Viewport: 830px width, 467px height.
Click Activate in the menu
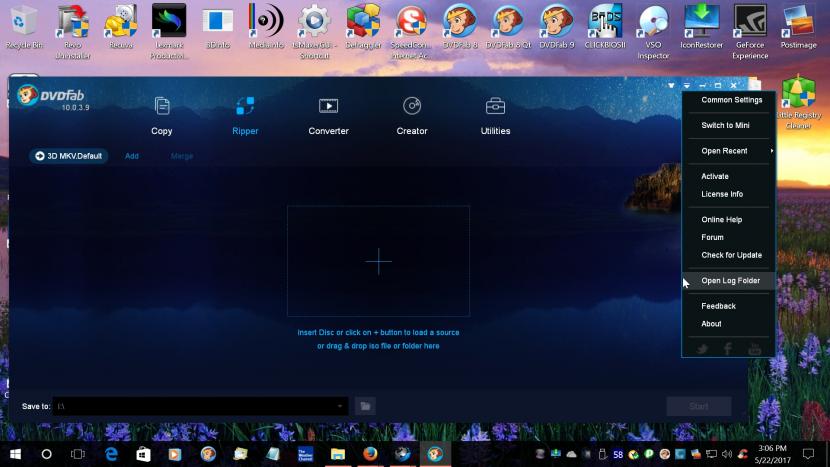pos(715,176)
